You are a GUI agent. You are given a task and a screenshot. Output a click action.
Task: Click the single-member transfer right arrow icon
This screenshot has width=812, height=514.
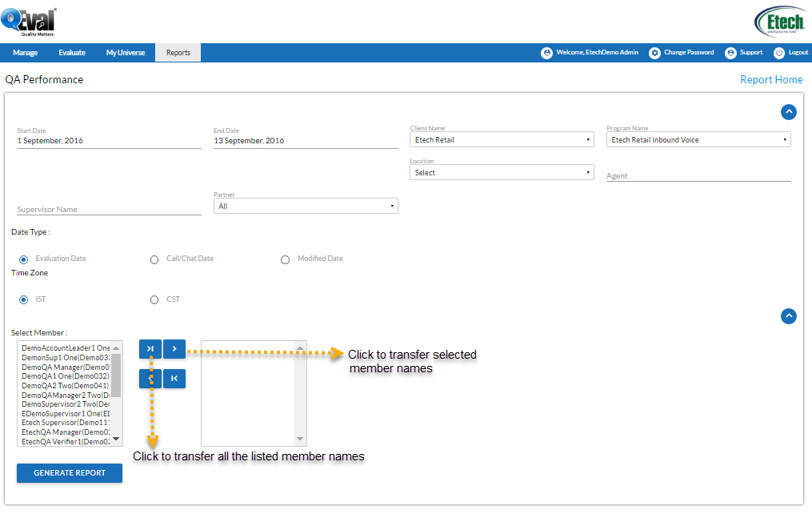[174, 349]
